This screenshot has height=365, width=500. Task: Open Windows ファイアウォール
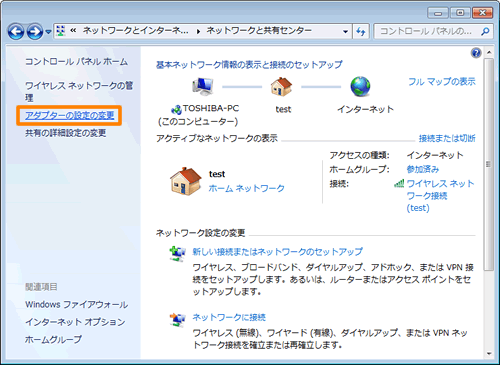pos(76,304)
